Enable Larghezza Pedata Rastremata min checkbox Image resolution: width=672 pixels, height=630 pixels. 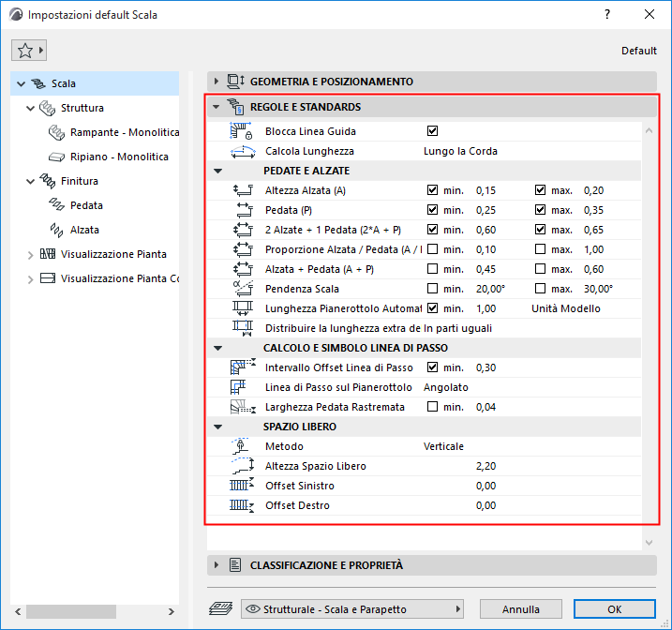pos(432,407)
